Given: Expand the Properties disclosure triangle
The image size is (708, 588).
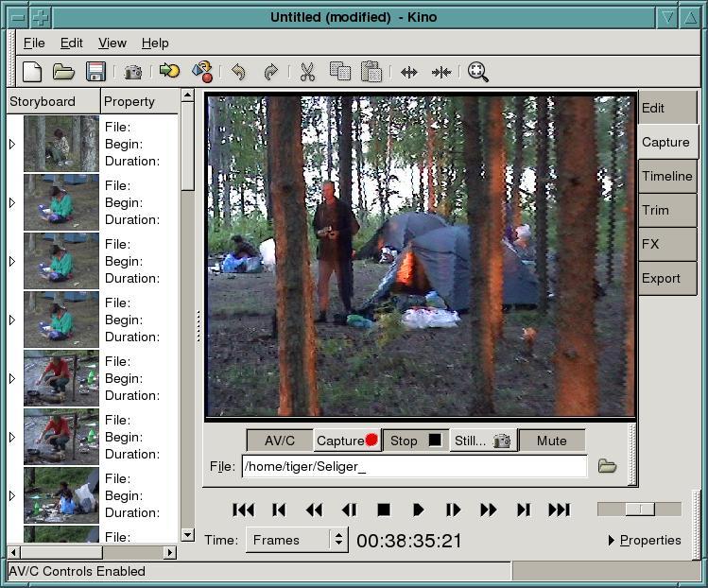Looking at the screenshot, I should click(612, 541).
